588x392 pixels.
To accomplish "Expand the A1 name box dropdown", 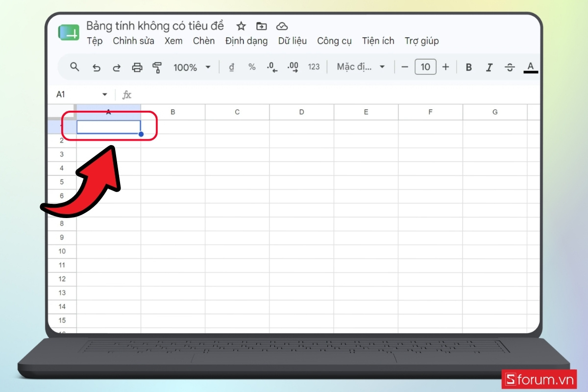I will click(x=104, y=95).
